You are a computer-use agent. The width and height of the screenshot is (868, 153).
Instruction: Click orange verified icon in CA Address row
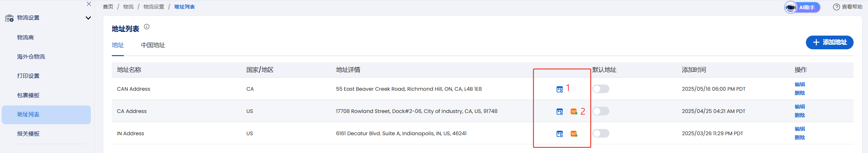click(574, 112)
